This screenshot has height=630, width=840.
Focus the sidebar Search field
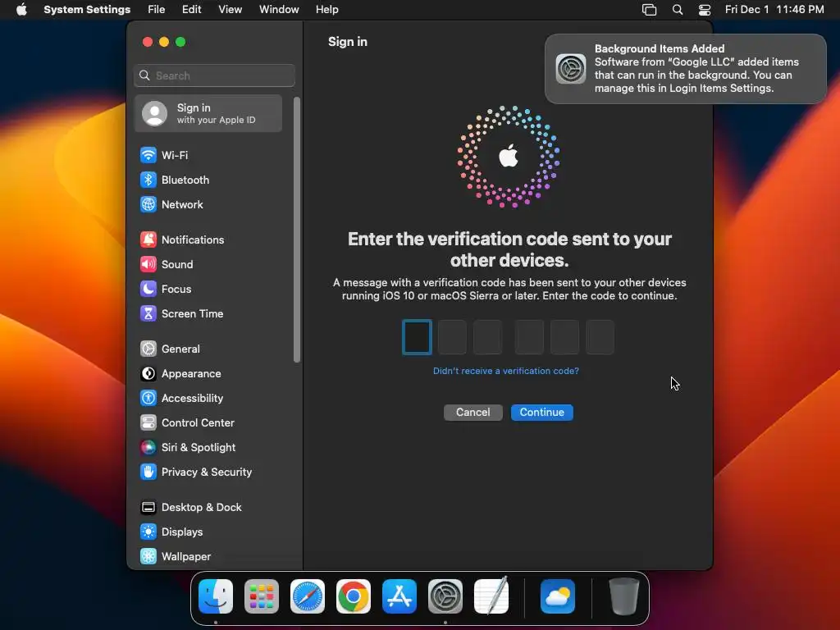214,75
